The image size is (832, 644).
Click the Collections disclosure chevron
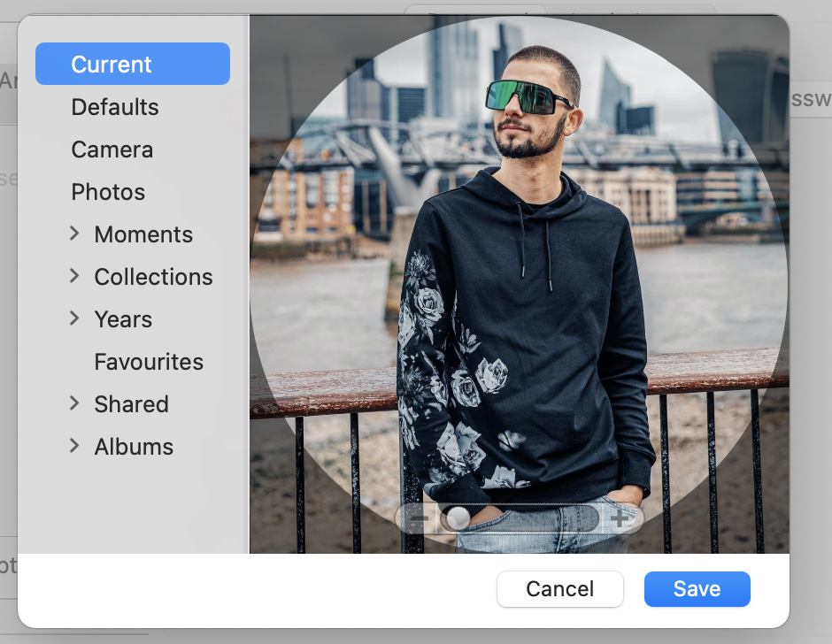75,276
